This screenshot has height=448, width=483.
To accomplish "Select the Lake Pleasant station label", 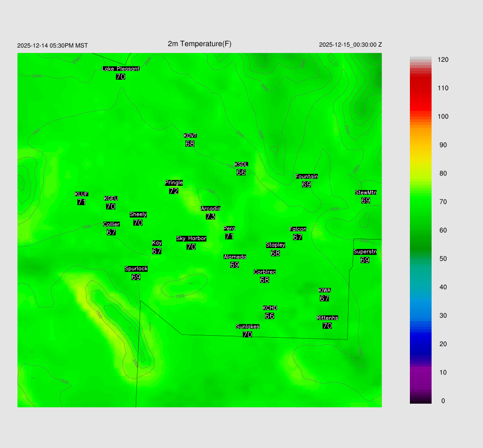I will click(x=121, y=69).
